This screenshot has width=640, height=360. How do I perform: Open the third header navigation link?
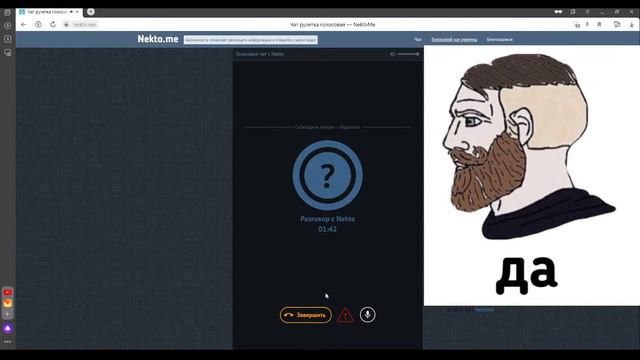tap(500, 40)
